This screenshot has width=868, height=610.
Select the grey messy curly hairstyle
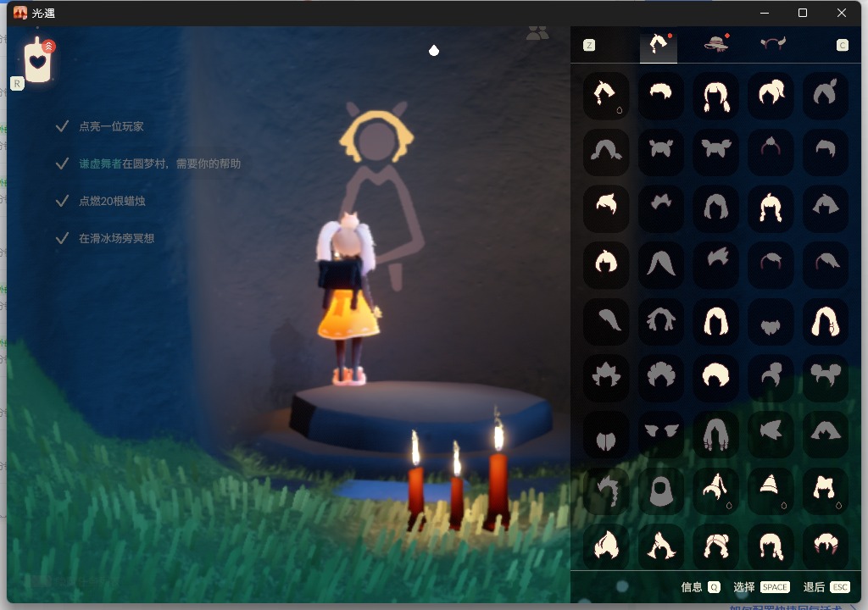tap(660, 322)
